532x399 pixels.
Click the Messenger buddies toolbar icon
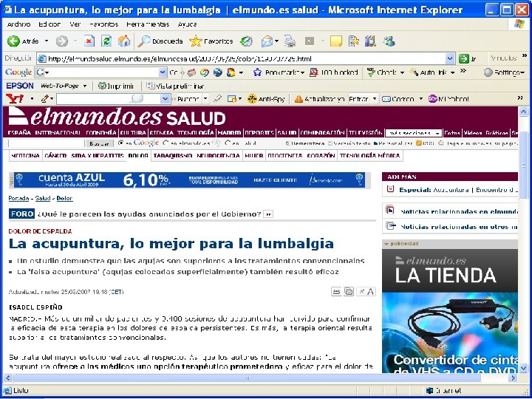[389, 41]
